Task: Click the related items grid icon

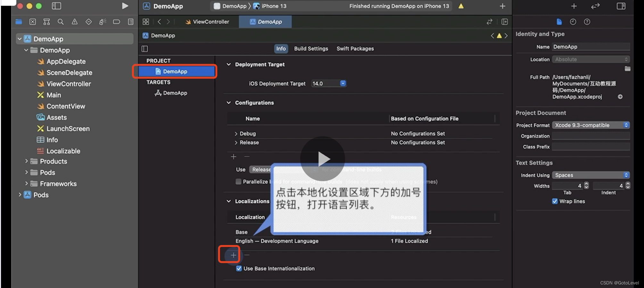Action: (146, 22)
